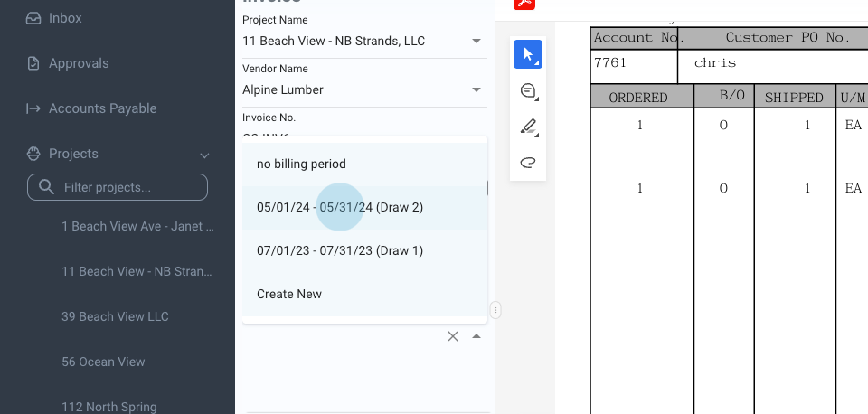Click Create New billing period
The height and width of the screenshot is (414, 868).
(x=289, y=294)
